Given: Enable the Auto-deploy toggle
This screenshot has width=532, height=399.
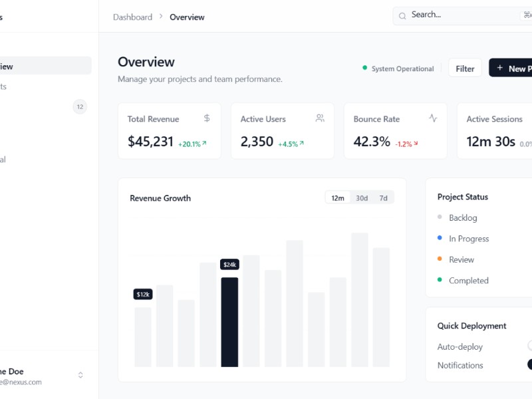Looking at the screenshot, I should 529,346.
